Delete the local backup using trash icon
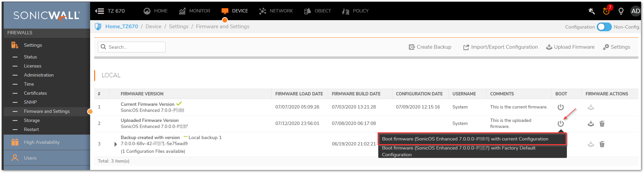Viewport: 644px width, 173px height. [602, 144]
